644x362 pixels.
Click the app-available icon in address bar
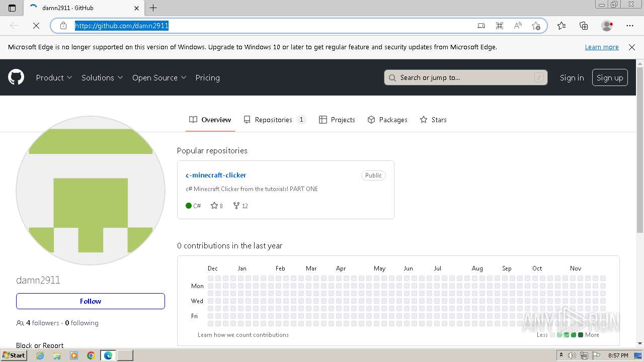481,26
